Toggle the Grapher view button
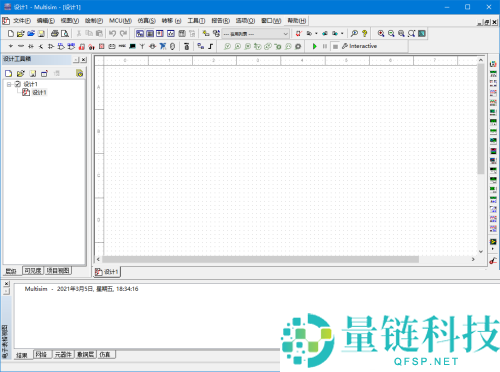Screen dimensions: 500x372 tap(171, 33)
